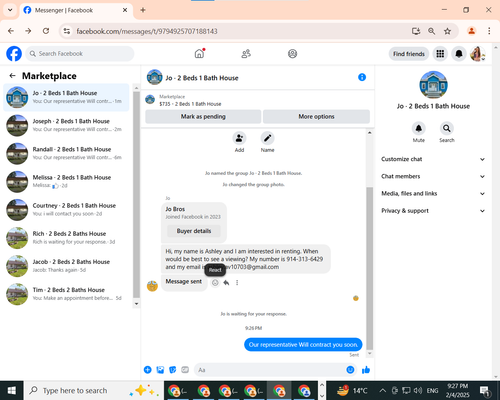This screenshot has width=500, height=400.
Task: Open conversation information blue icon
Action: pos(362,77)
